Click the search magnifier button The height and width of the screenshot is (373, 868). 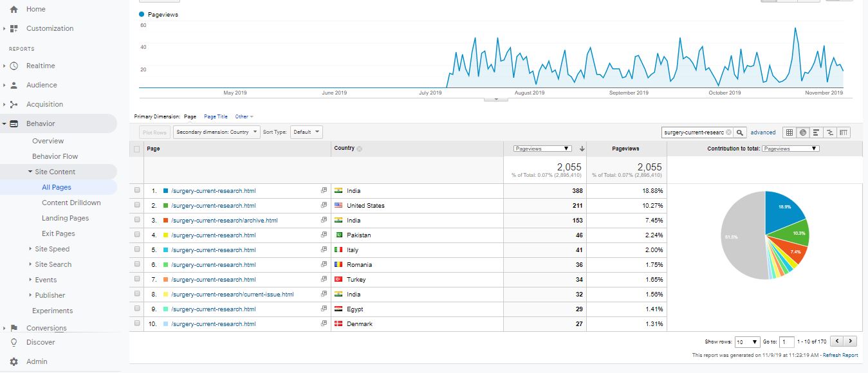click(741, 132)
